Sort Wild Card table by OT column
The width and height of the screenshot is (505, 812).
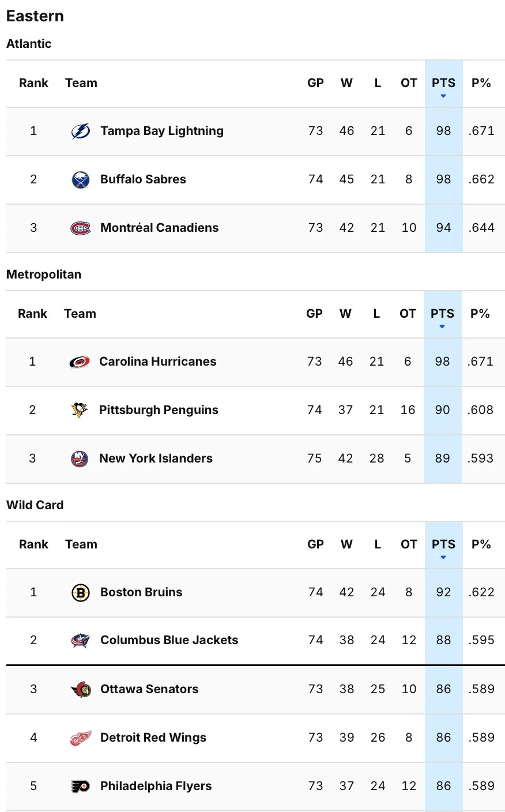[x=409, y=544]
